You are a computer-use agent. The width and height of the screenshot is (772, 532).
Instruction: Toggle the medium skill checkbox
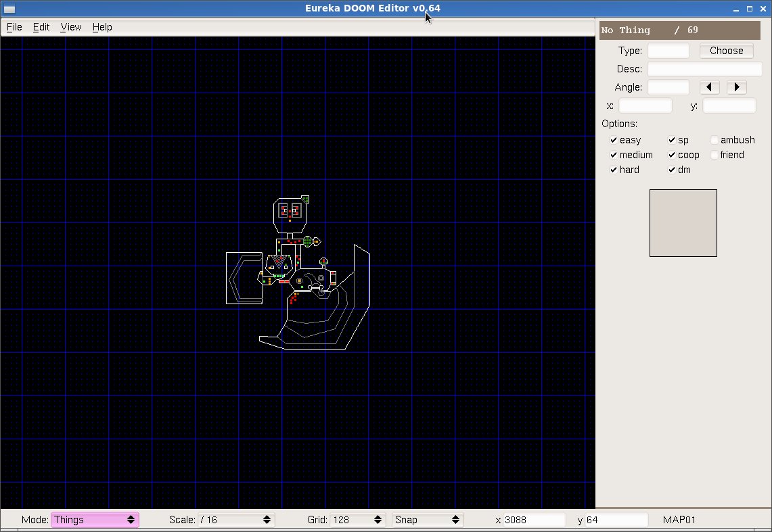[614, 155]
